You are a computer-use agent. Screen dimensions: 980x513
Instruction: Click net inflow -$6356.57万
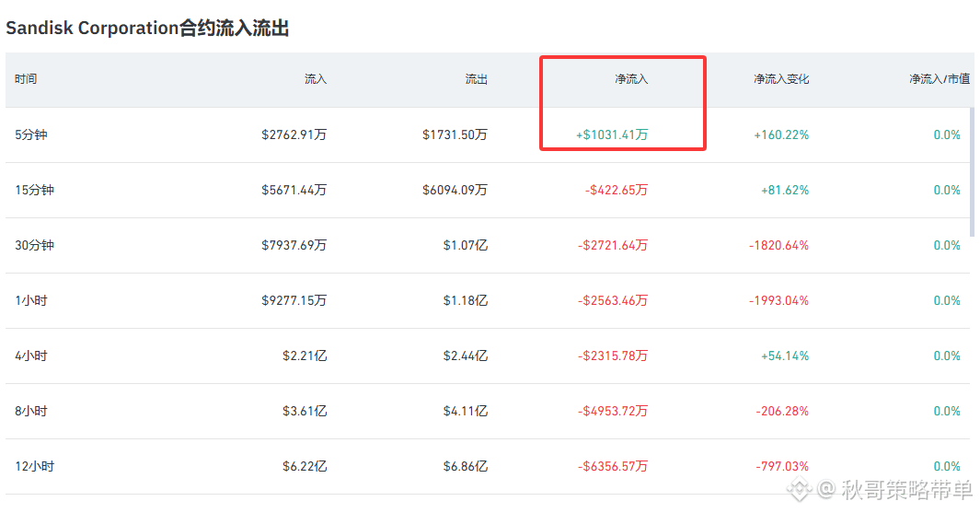(x=613, y=466)
